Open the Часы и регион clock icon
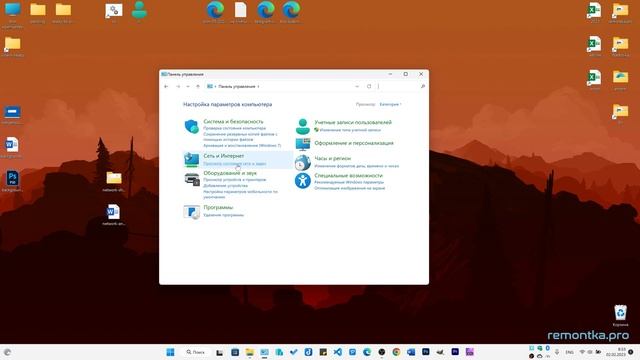This screenshot has width=640, height=360. pos(302,162)
